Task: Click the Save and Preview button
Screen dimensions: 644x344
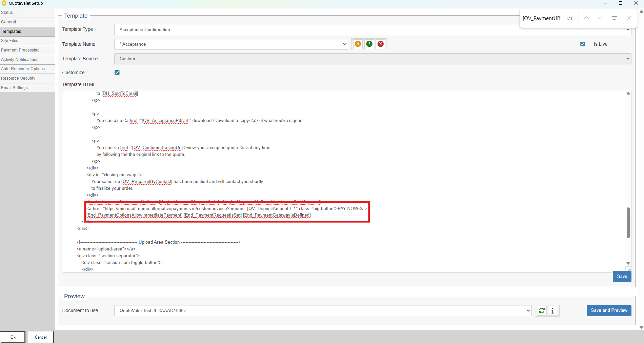Action: (609, 310)
